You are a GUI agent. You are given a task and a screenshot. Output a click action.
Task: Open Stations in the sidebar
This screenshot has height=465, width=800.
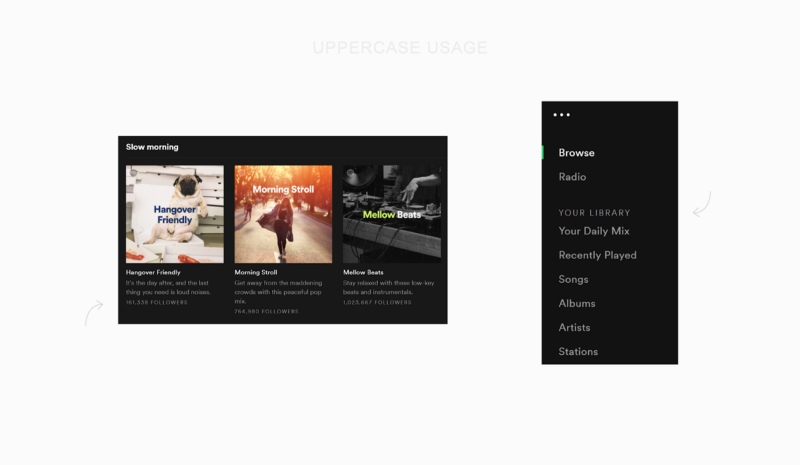tap(578, 351)
